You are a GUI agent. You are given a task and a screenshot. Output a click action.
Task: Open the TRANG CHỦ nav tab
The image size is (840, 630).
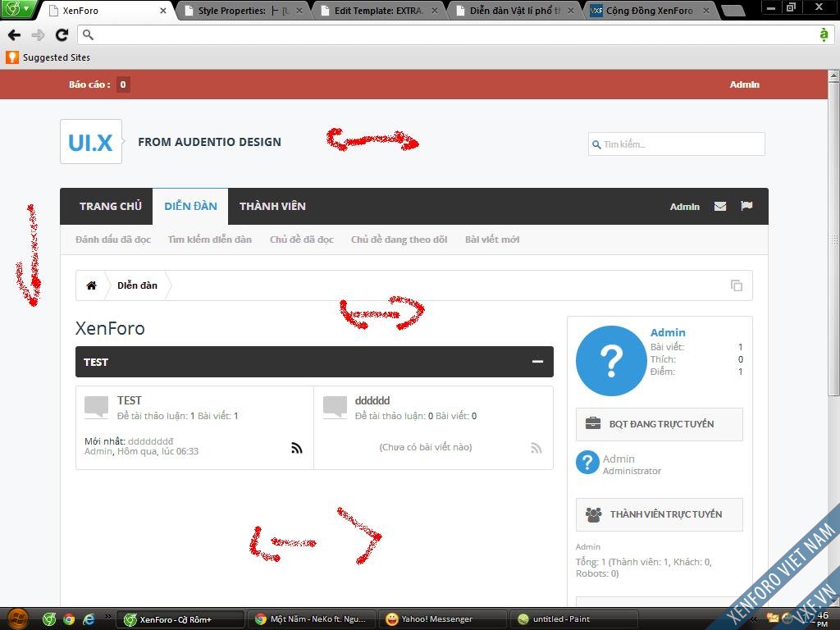110,207
